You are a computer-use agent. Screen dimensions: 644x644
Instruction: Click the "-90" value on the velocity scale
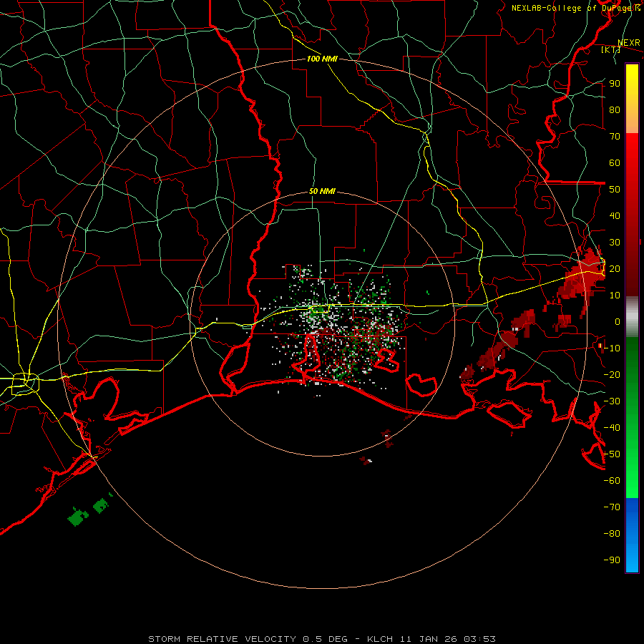click(x=612, y=560)
